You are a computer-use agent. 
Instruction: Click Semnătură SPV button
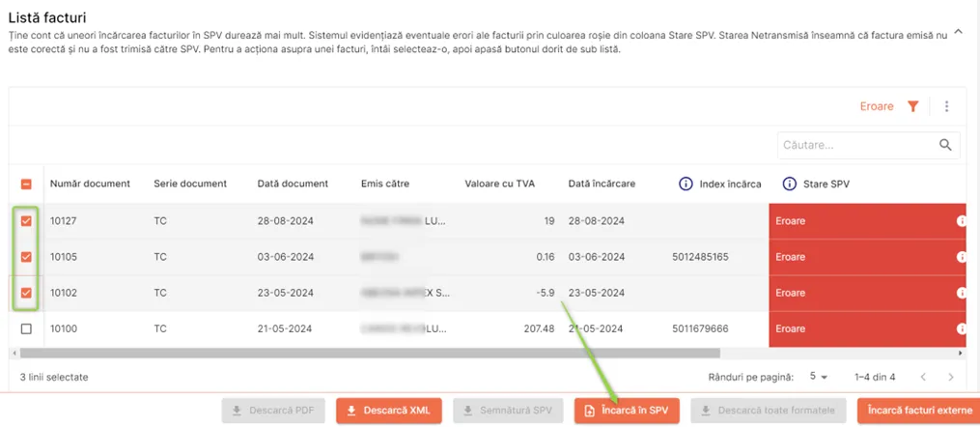tap(508, 411)
